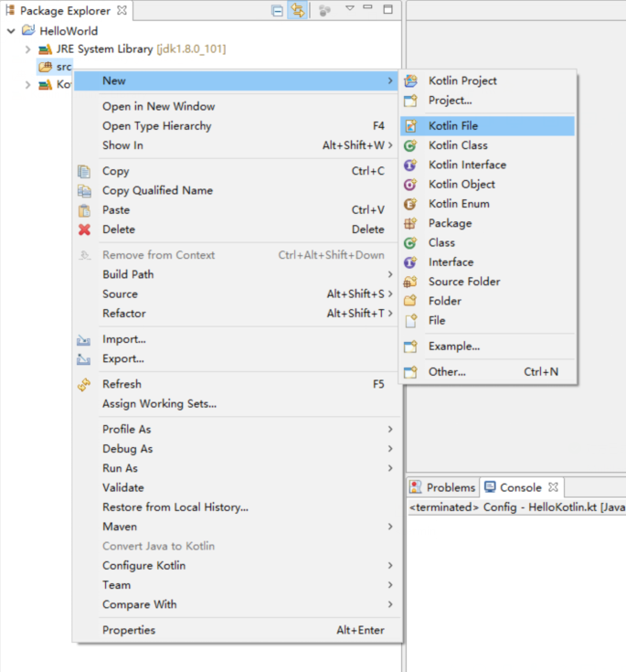This screenshot has width=626, height=672.
Task: Expand the Show In submenu arrow
Action: point(390,145)
